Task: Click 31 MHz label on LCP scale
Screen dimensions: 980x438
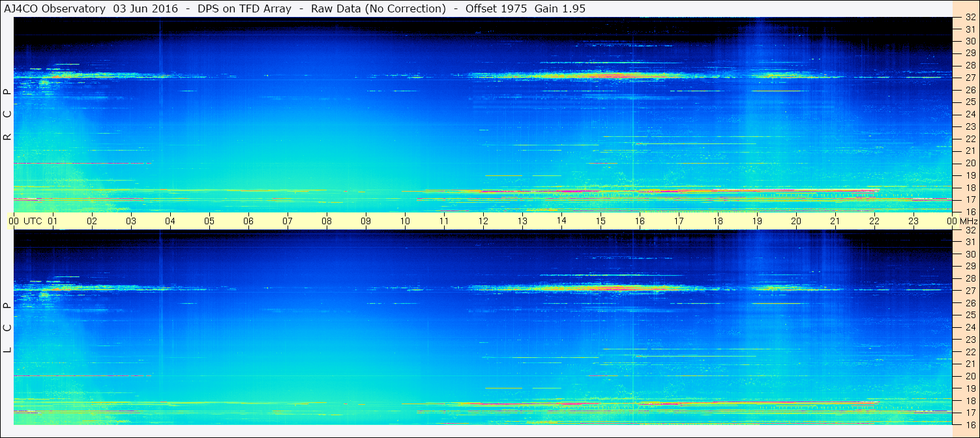Action: tap(970, 242)
